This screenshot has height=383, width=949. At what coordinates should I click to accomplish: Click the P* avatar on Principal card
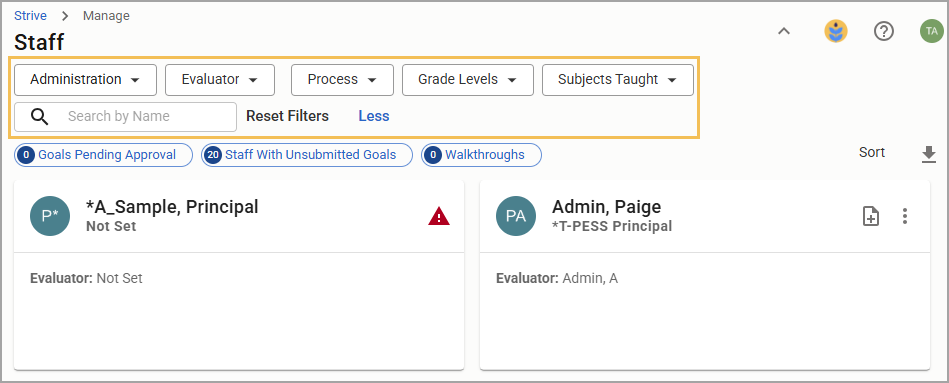(50, 217)
